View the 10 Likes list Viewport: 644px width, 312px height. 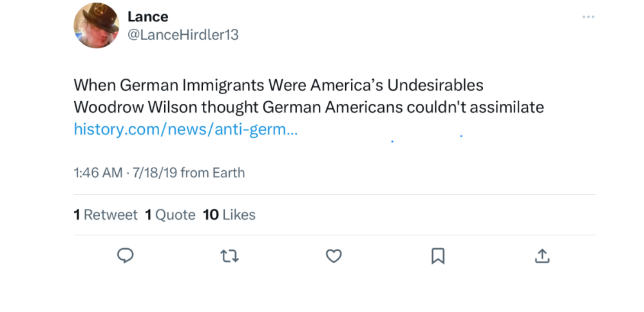tap(229, 215)
